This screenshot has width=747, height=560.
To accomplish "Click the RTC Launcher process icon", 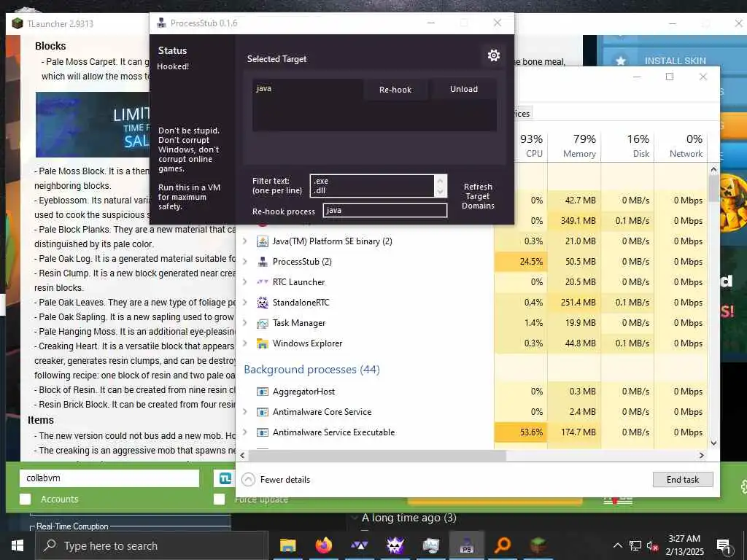I will point(263,282).
